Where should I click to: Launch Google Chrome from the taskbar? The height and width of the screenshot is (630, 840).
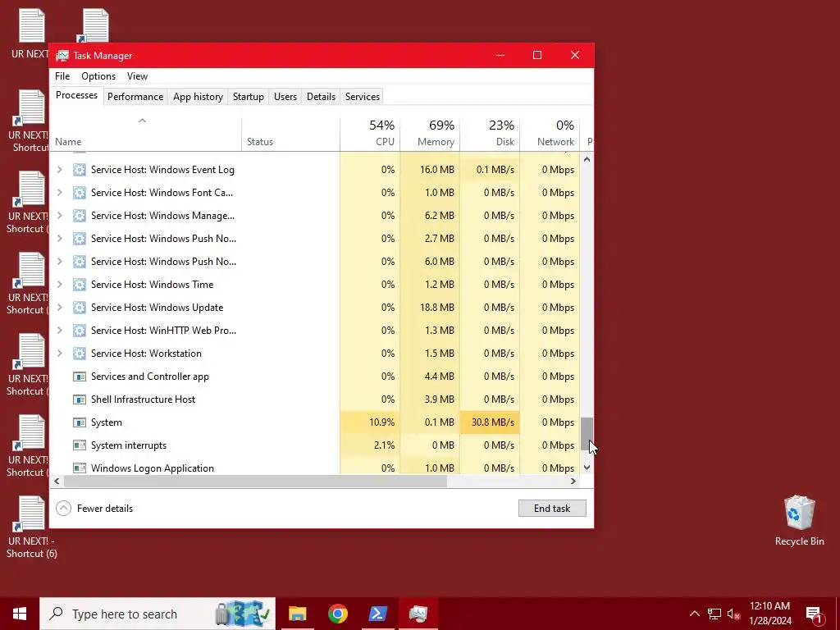point(337,614)
